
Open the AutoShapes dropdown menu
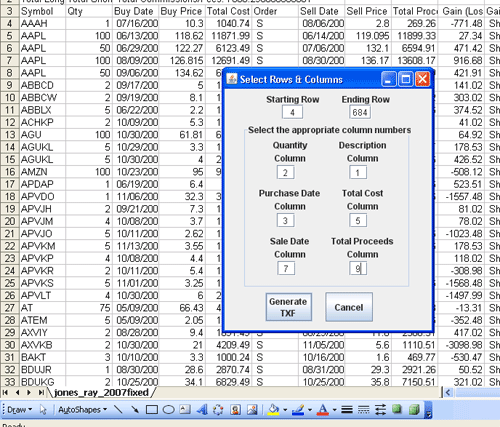pyautogui.click(x=83, y=409)
